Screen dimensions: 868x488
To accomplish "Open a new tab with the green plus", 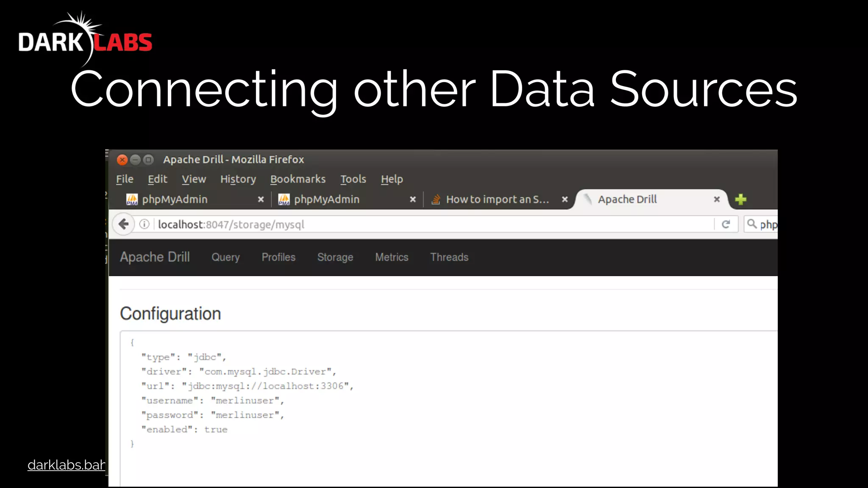I will point(740,199).
